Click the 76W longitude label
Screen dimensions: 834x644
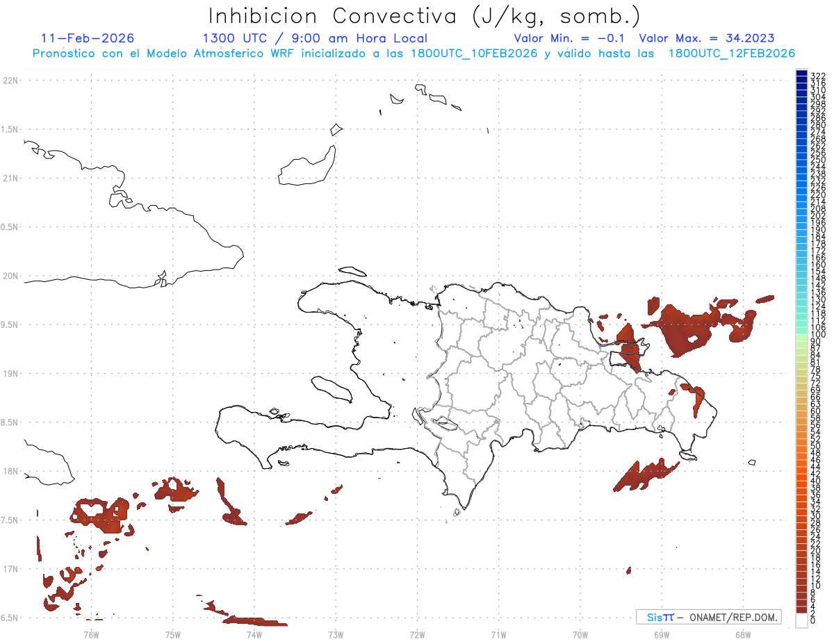pyautogui.click(x=91, y=634)
